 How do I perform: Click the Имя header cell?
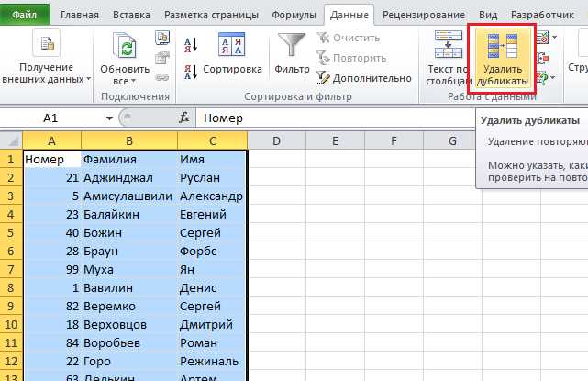tap(213, 159)
